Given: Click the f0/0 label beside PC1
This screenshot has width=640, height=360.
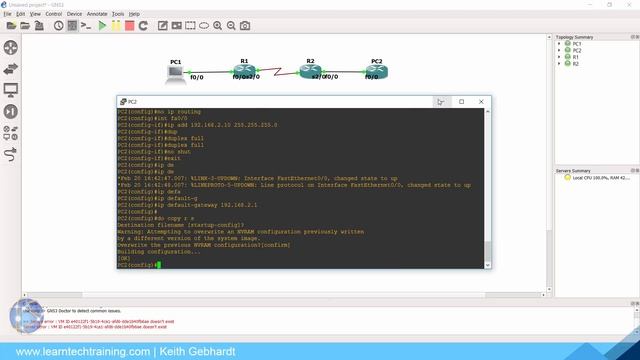Looking at the screenshot, I should coord(197,77).
